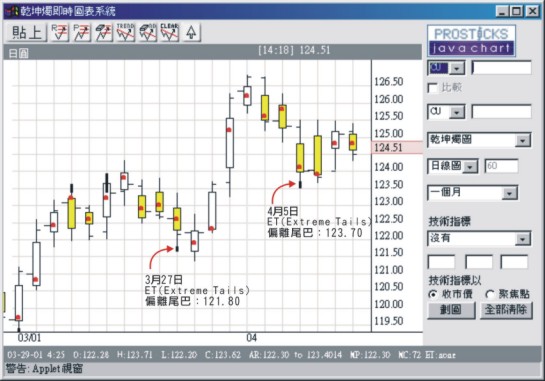
Task: Enable the 比較 compare checkbox
Action: click(433, 88)
